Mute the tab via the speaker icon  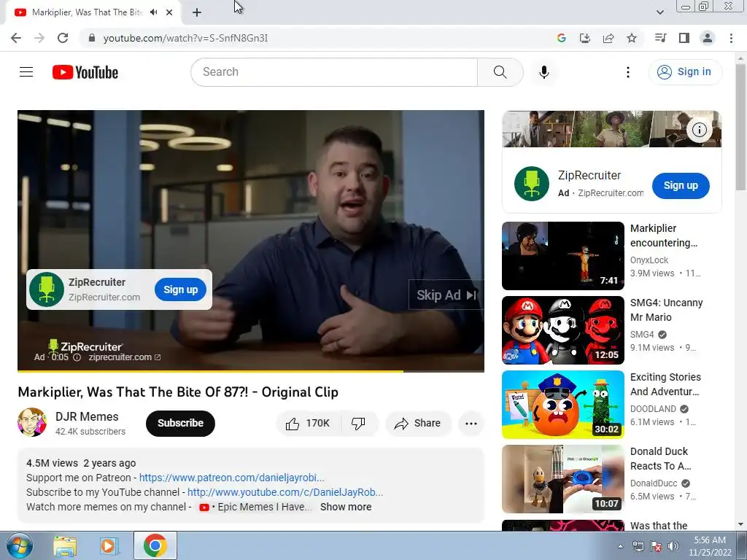(153, 12)
